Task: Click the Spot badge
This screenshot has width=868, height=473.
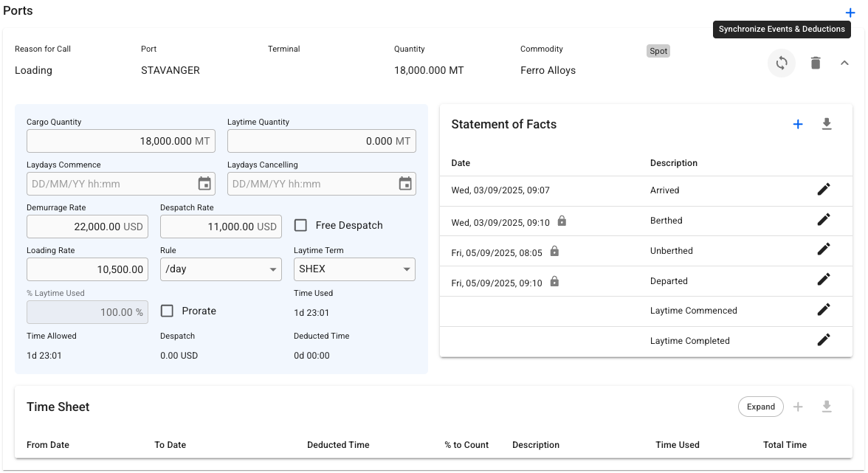Action: pyautogui.click(x=658, y=52)
